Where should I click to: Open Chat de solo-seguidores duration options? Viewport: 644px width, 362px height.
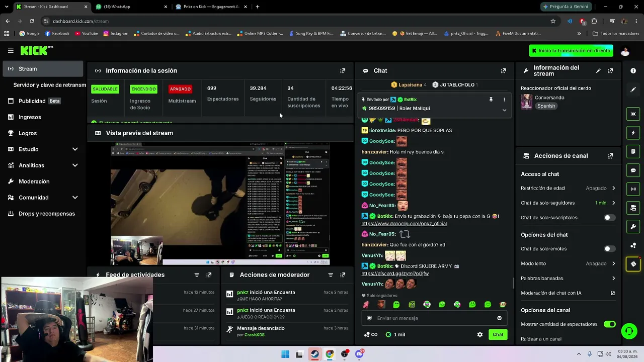coord(568,203)
